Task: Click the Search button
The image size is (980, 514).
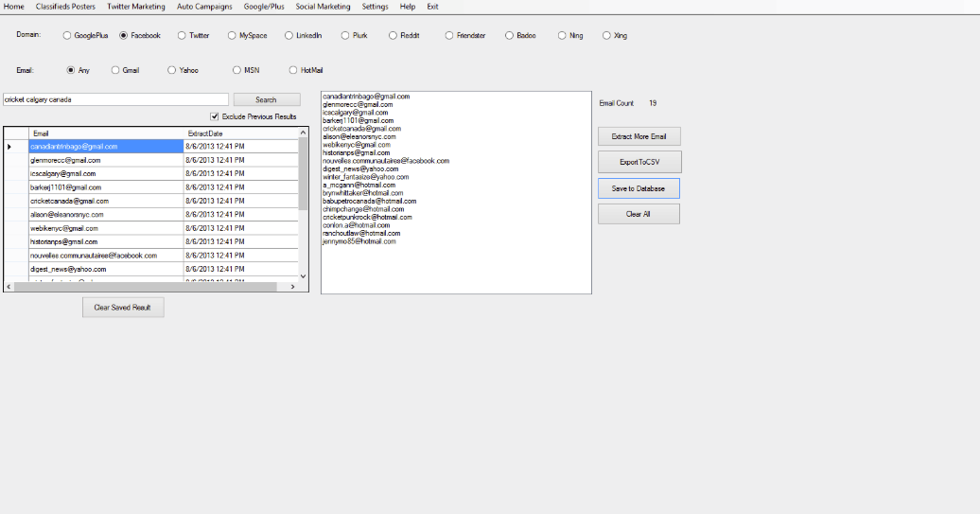Action: (x=266, y=99)
